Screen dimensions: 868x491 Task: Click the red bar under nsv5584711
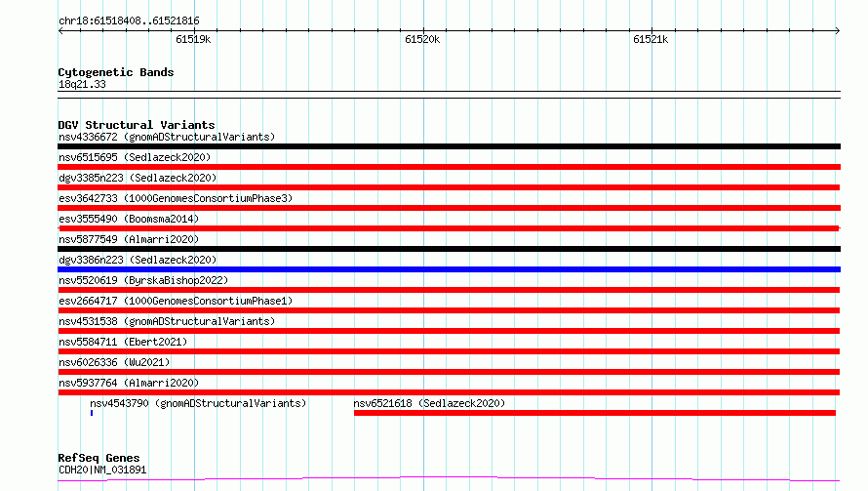tap(449, 351)
